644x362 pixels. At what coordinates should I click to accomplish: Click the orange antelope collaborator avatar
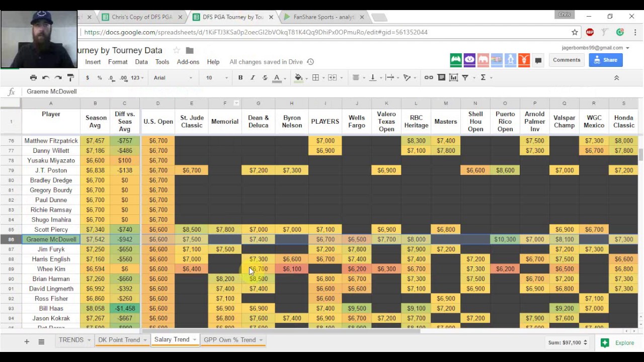coord(524,60)
